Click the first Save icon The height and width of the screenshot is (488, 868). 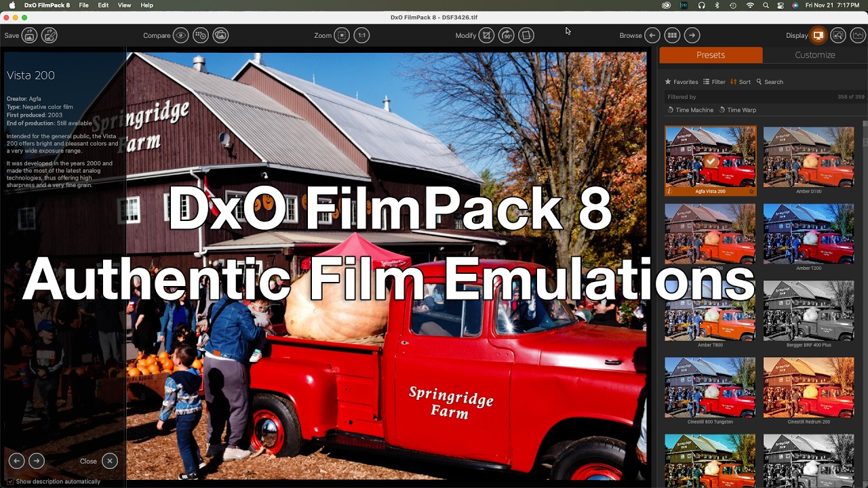click(x=29, y=35)
